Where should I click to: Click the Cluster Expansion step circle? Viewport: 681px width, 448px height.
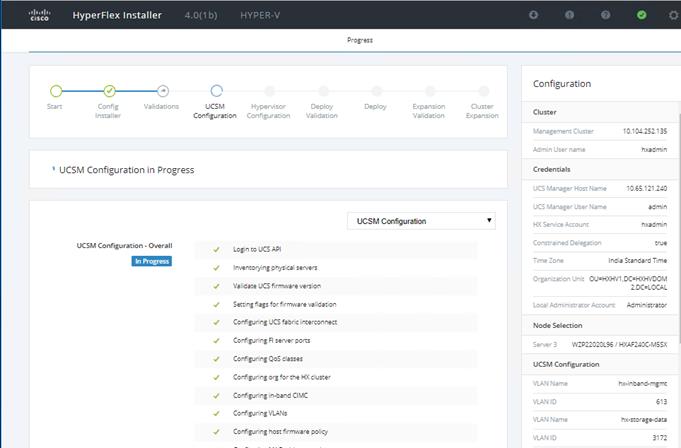click(483, 91)
